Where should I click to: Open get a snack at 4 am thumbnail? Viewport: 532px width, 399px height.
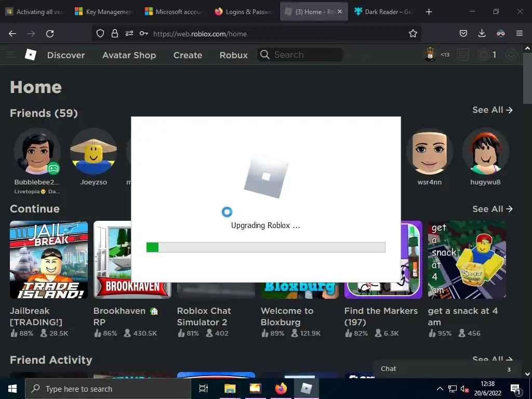pyautogui.click(x=467, y=260)
